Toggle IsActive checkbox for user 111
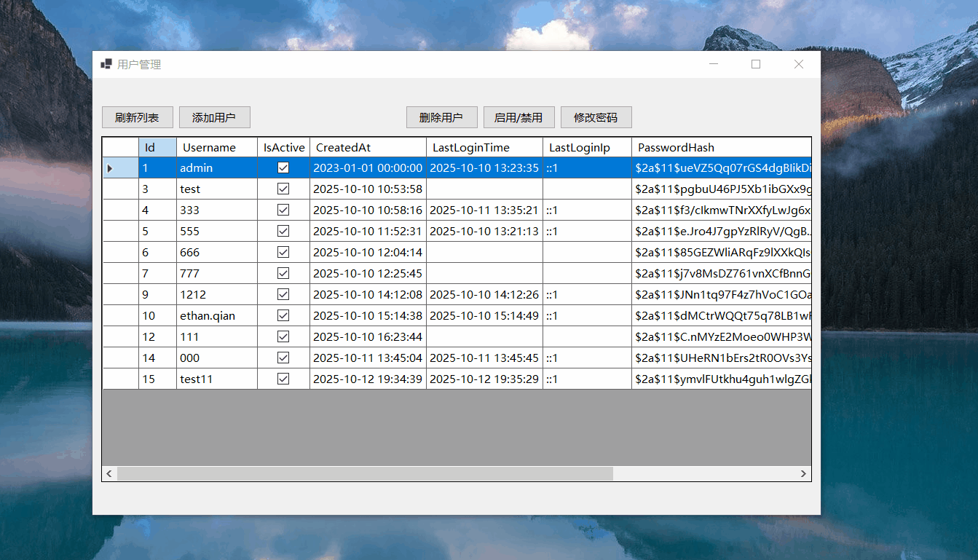 [283, 336]
